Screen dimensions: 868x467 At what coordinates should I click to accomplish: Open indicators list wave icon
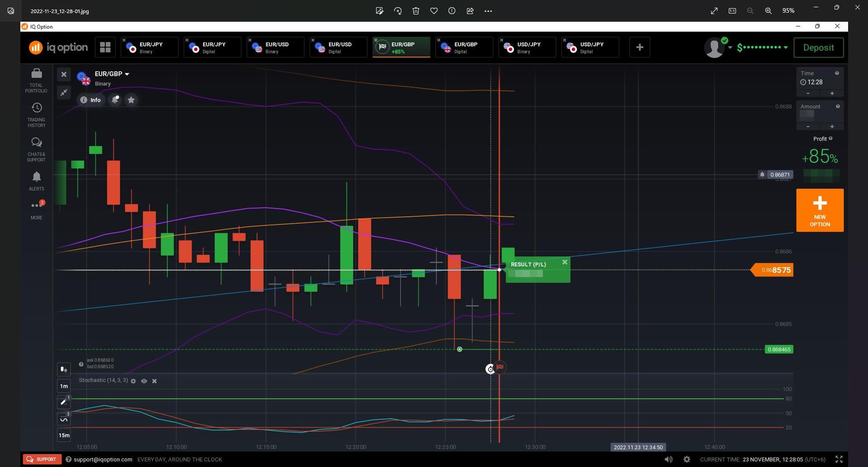[x=64, y=419]
